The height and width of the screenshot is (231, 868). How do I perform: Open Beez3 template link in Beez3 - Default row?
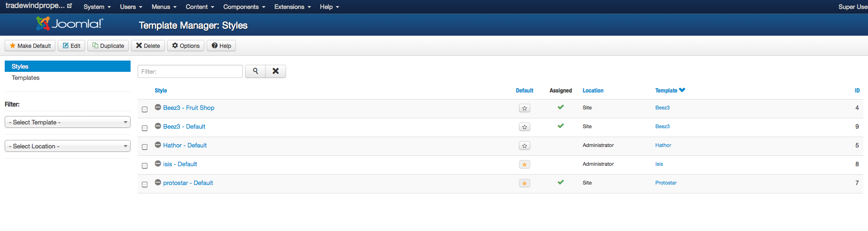[x=662, y=126]
